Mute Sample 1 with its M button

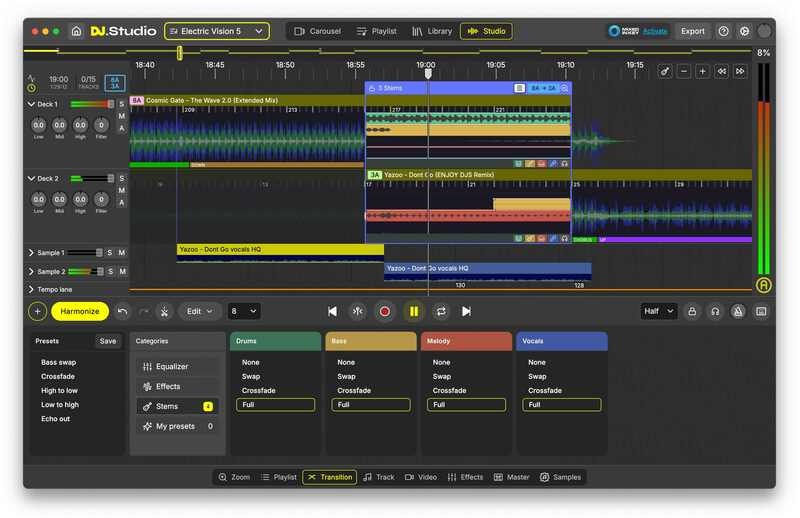pos(122,253)
